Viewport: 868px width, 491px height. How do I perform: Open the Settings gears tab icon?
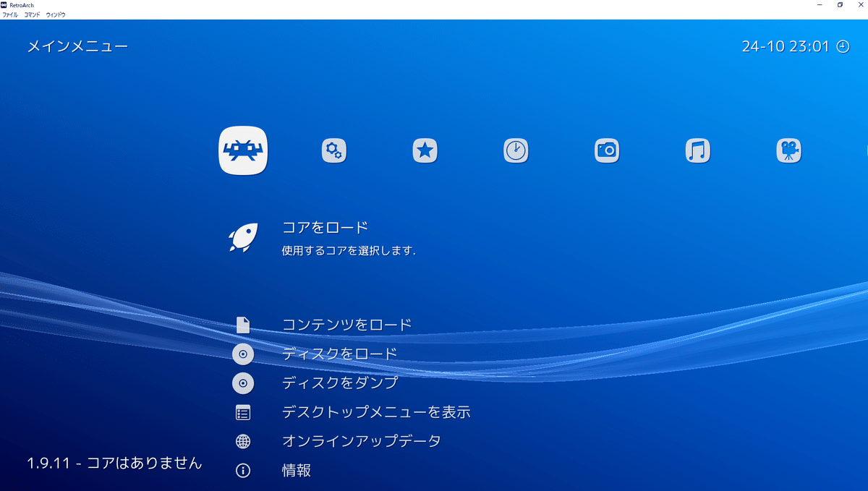click(x=334, y=150)
